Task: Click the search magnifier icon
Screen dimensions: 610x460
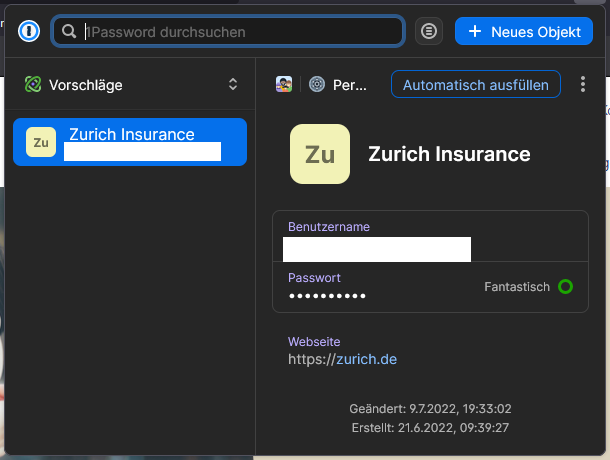Action: tap(69, 31)
